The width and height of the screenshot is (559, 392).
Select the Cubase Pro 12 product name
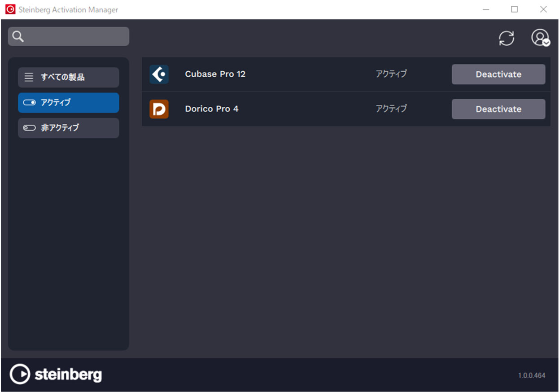[215, 74]
